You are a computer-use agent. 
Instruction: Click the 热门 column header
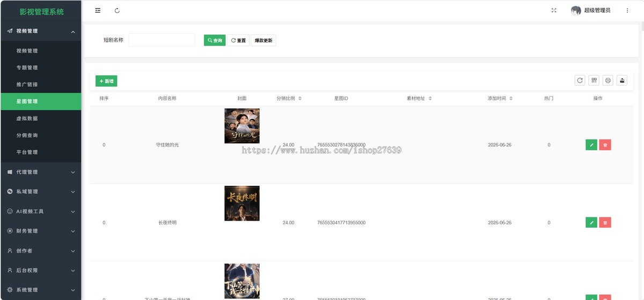pyautogui.click(x=548, y=99)
